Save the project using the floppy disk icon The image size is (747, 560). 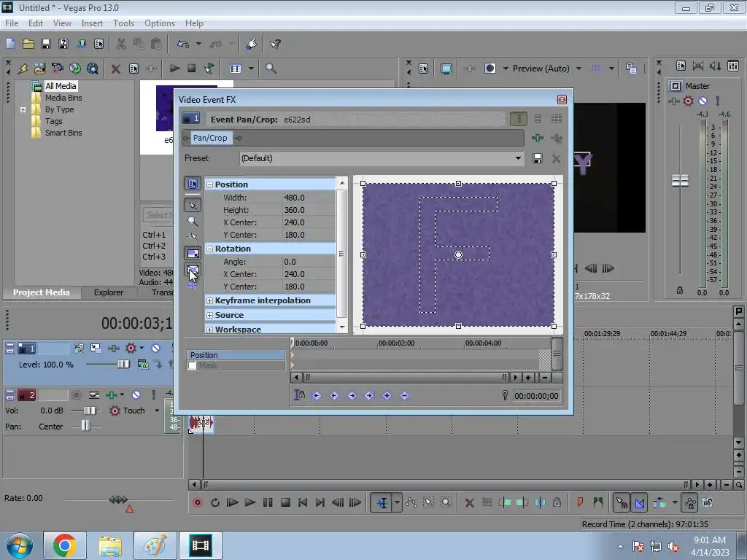coord(46,44)
